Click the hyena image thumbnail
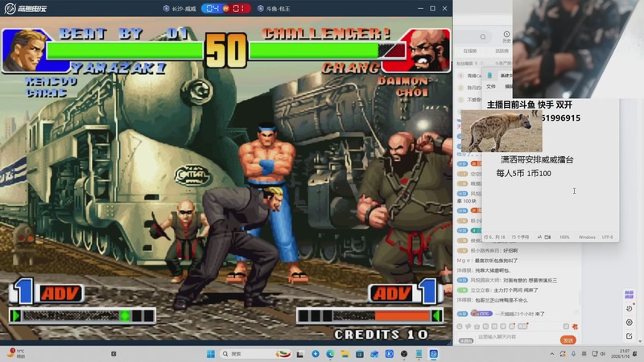Viewport: 644px width, 362px height. point(502,131)
